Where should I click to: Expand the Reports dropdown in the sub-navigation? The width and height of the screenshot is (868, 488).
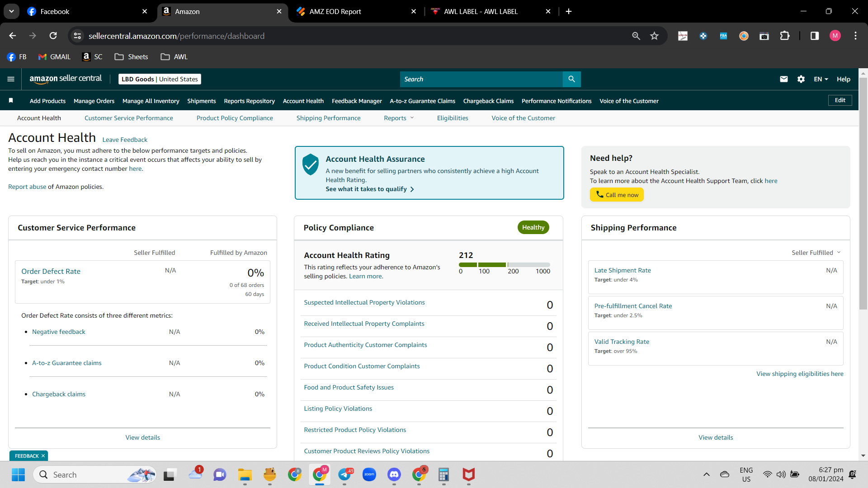399,118
